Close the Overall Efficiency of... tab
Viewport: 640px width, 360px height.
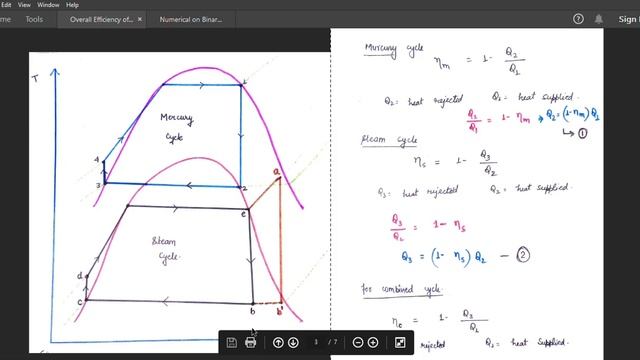[140, 19]
